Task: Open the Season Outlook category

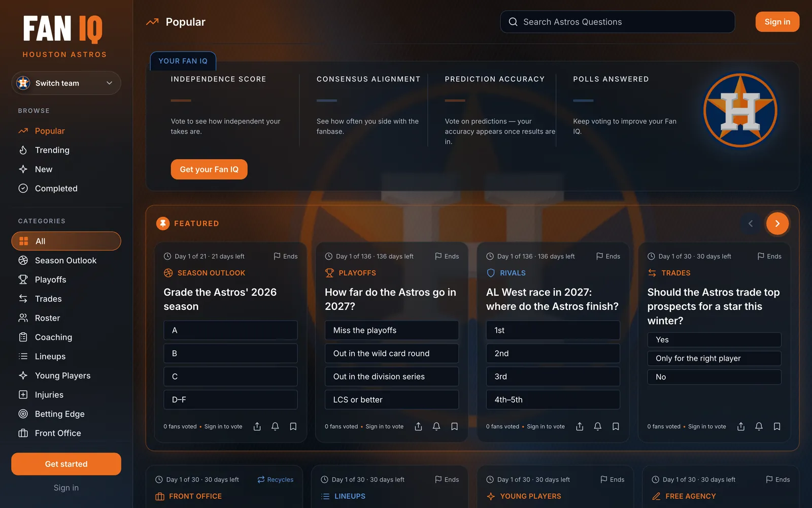Action: [66, 261]
